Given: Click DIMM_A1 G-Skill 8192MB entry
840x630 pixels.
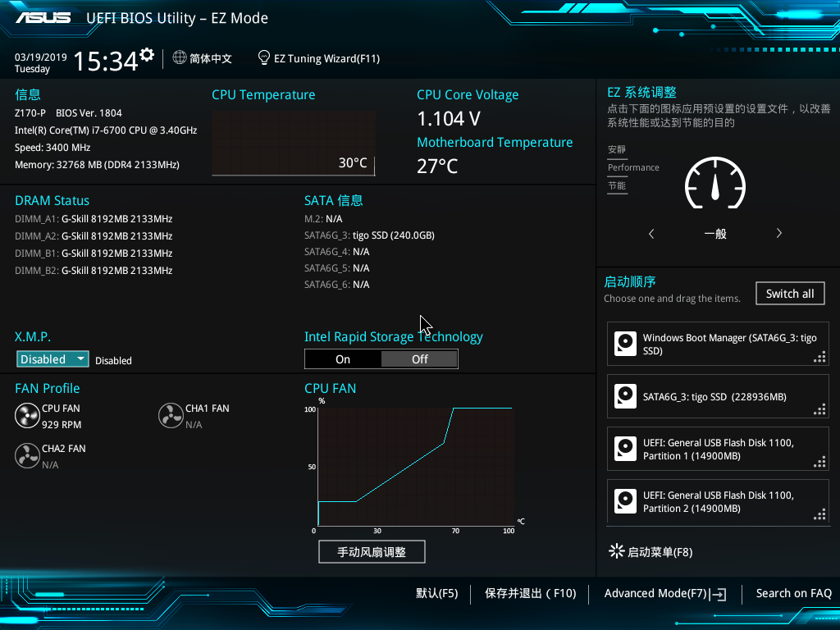Looking at the screenshot, I should pyautogui.click(x=94, y=219).
